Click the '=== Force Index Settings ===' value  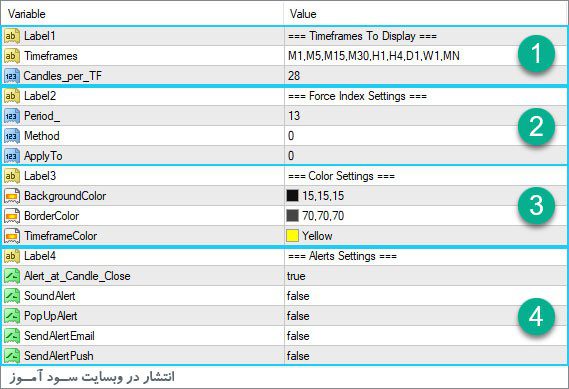coord(357,96)
